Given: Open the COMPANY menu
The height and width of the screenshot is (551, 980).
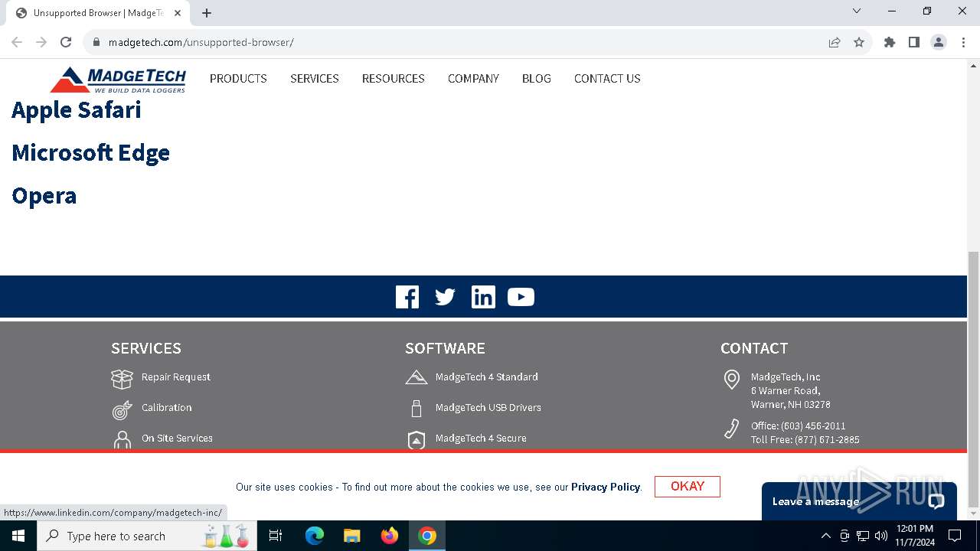Looking at the screenshot, I should click(x=473, y=78).
